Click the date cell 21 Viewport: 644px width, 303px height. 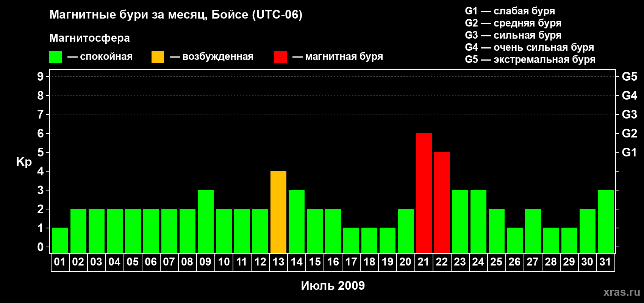tap(424, 262)
